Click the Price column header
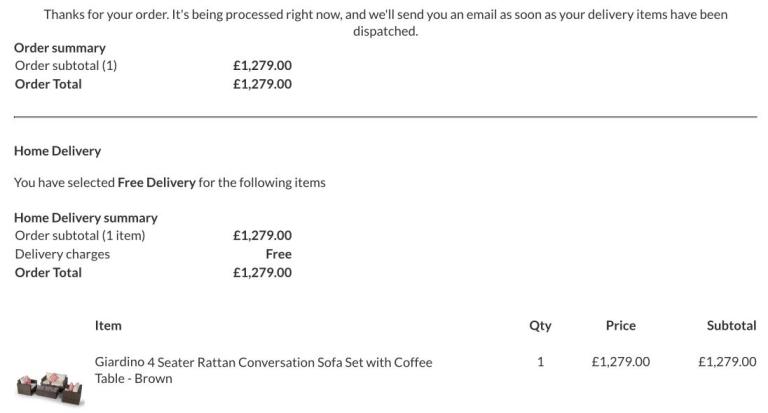The height and width of the screenshot is (413, 768). 620,325
